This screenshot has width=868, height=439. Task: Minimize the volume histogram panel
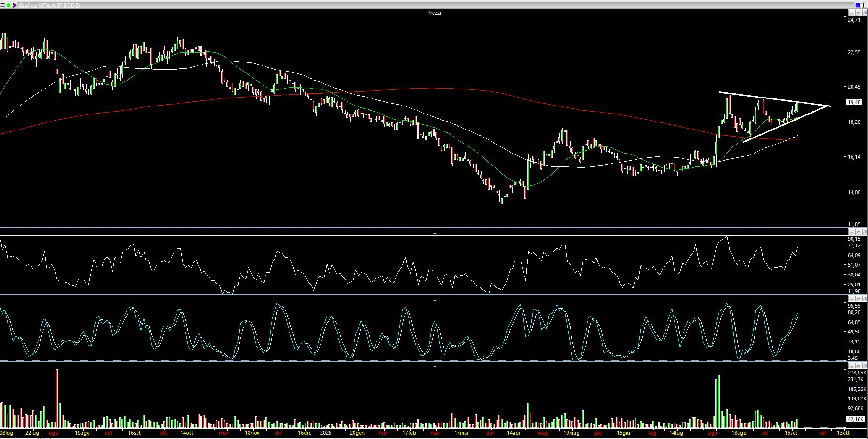point(851,365)
